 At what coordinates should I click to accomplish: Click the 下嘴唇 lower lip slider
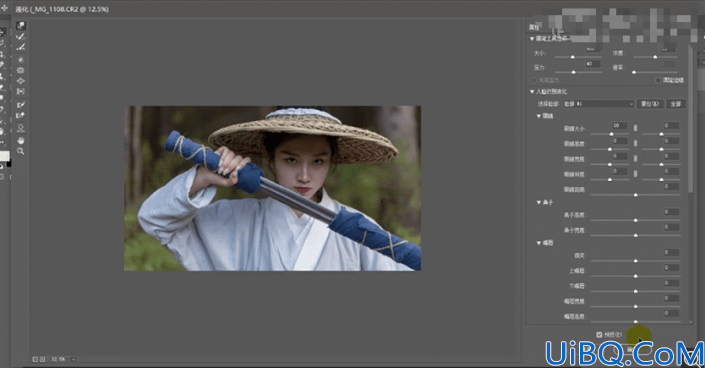coord(635,291)
